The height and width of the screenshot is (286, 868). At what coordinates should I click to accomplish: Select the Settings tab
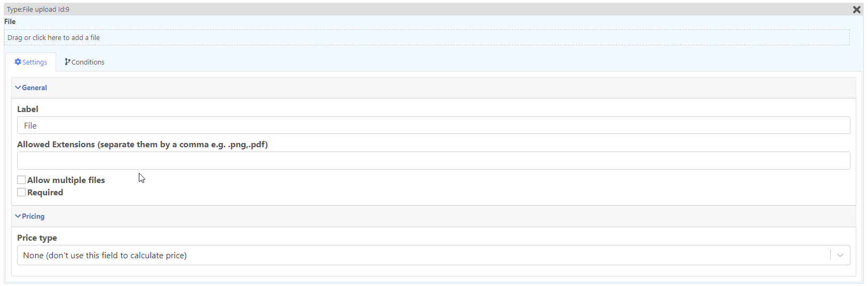pos(30,62)
